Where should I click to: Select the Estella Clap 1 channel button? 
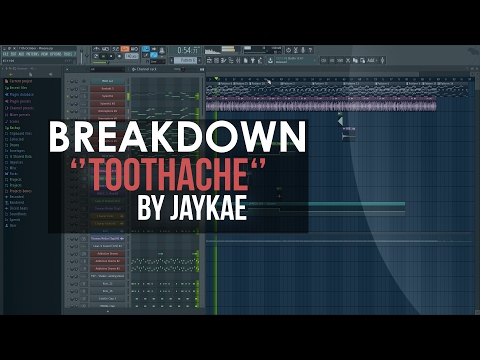pyautogui.click(x=107, y=299)
